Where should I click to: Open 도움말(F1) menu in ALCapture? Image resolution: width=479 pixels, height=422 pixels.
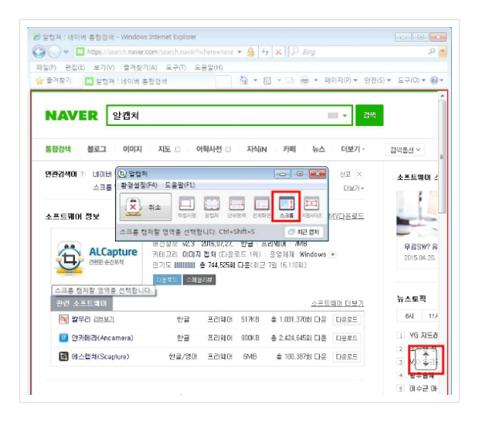[180, 185]
